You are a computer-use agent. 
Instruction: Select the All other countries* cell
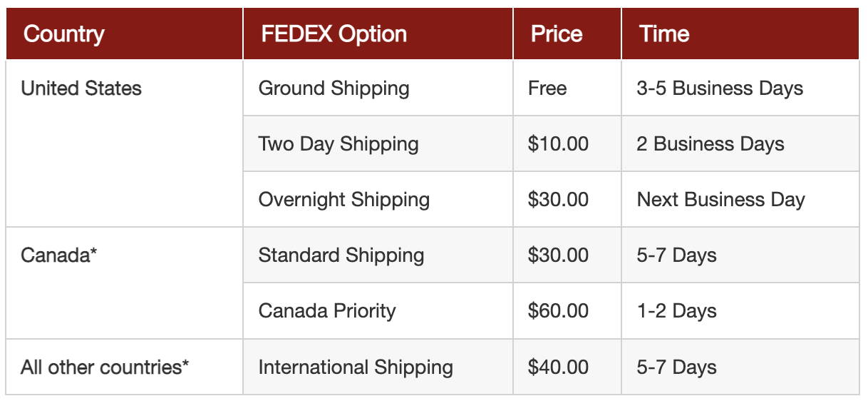(125, 367)
